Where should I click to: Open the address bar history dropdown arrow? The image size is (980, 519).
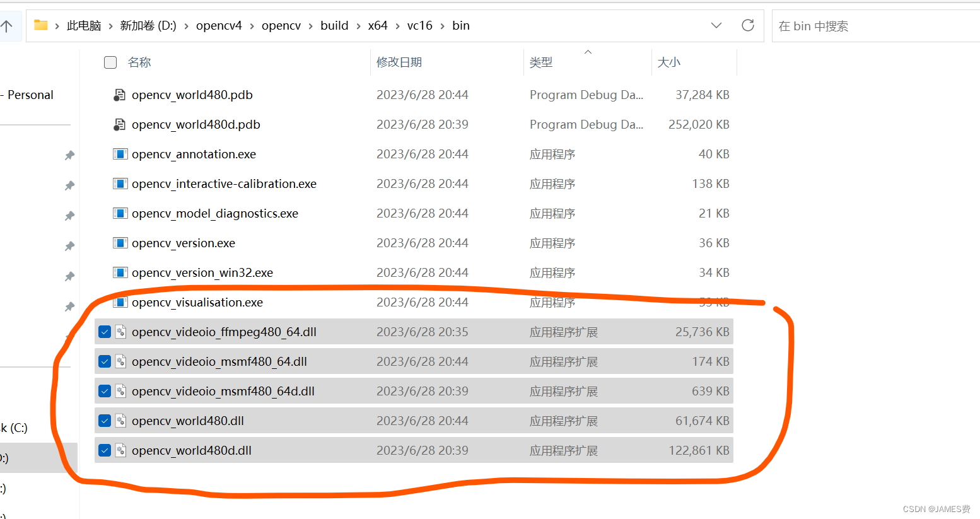pos(716,25)
